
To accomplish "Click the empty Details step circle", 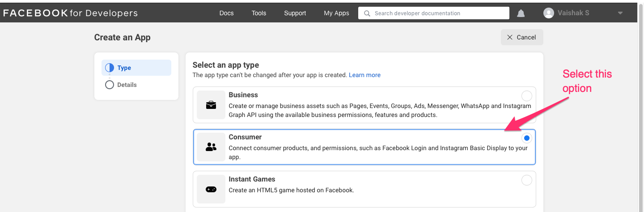I will [110, 85].
